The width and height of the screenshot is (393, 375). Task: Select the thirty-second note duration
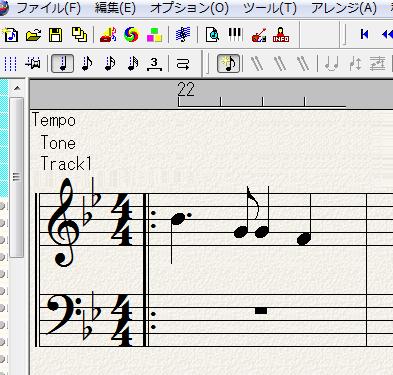pos(133,63)
